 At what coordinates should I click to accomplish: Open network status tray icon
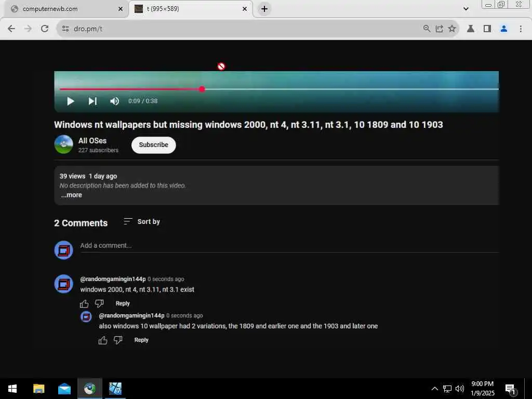[447, 389]
